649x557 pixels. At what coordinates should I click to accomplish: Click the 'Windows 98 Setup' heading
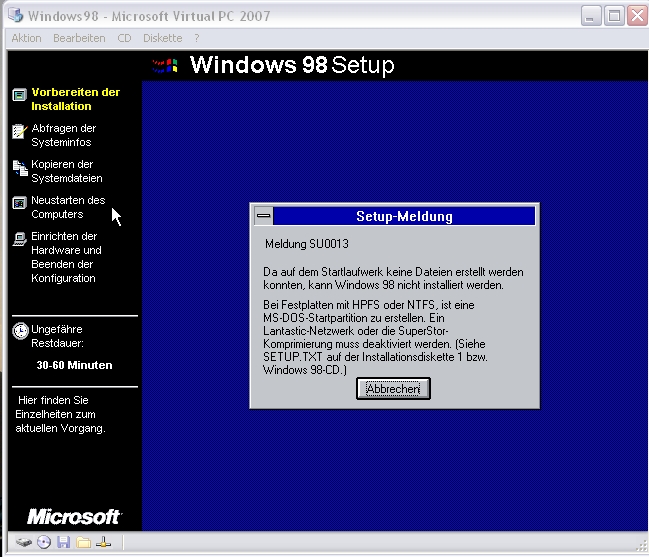(x=292, y=65)
